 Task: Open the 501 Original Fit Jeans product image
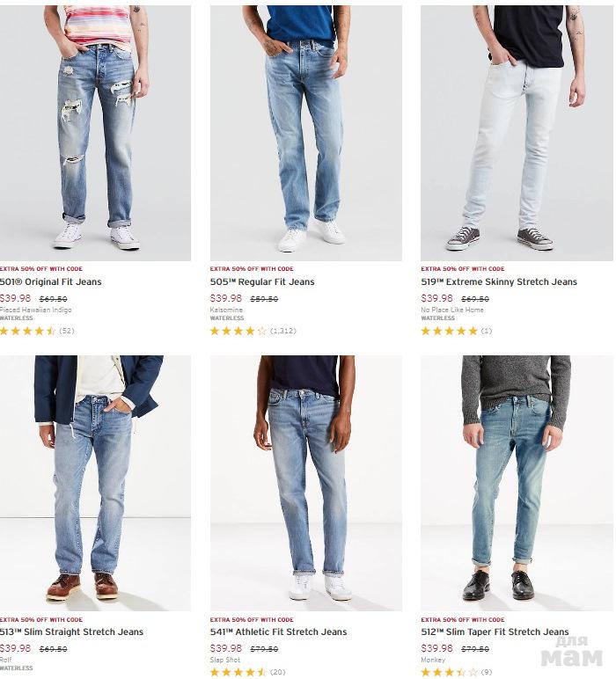tap(95, 133)
